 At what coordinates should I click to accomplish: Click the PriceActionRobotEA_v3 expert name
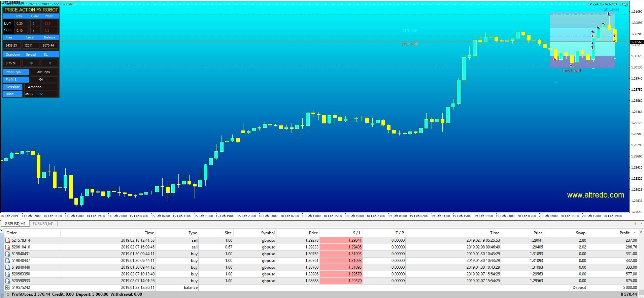pyautogui.click(x=606, y=4)
